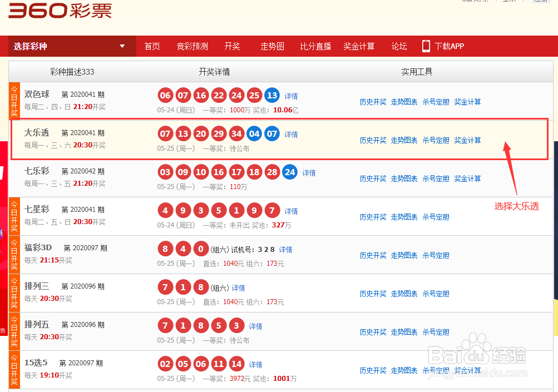This screenshot has height=392, width=558.
Task: Open the 选择彩种 dropdown
Action: click(x=72, y=46)
